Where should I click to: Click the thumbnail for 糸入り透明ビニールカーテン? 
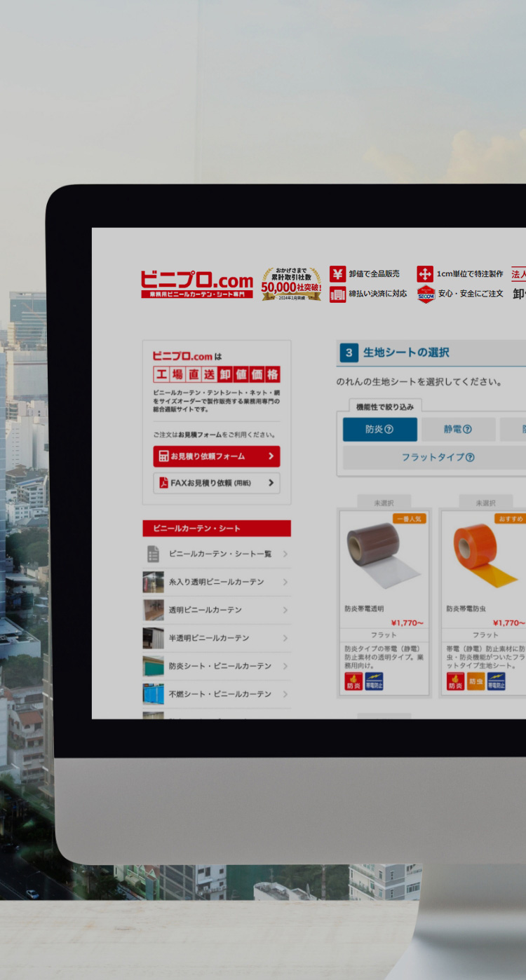point(153,582)
